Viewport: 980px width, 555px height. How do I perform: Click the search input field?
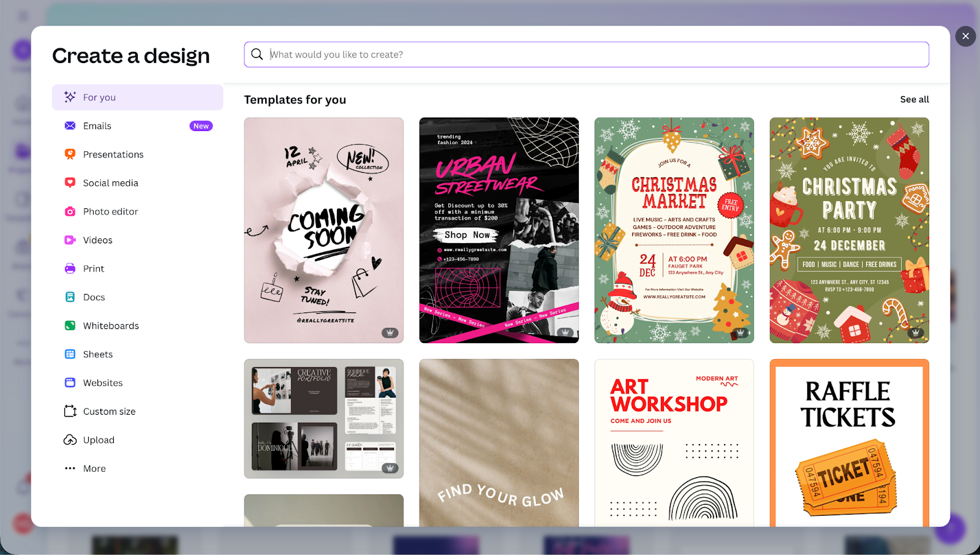pos(551,54)
